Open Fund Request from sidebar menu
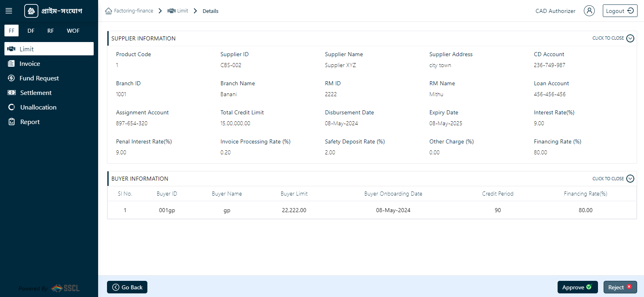 49,78
